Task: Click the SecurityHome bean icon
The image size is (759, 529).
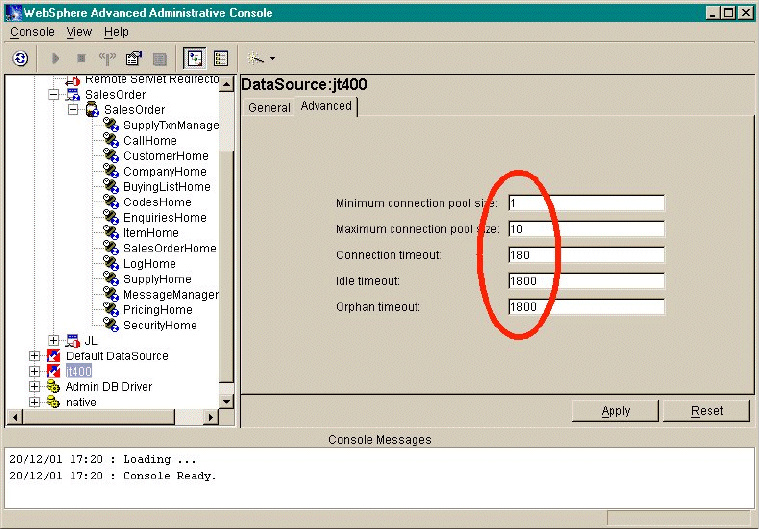Action: [111, 325]
